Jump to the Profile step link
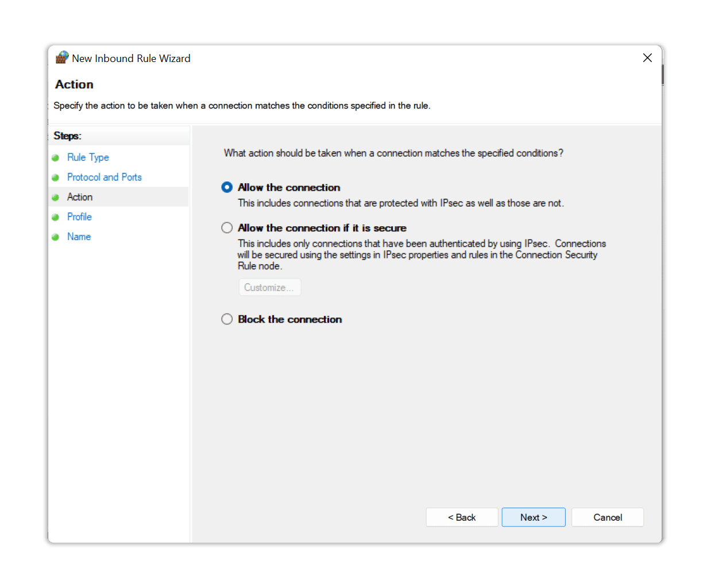 coord(79,217)
